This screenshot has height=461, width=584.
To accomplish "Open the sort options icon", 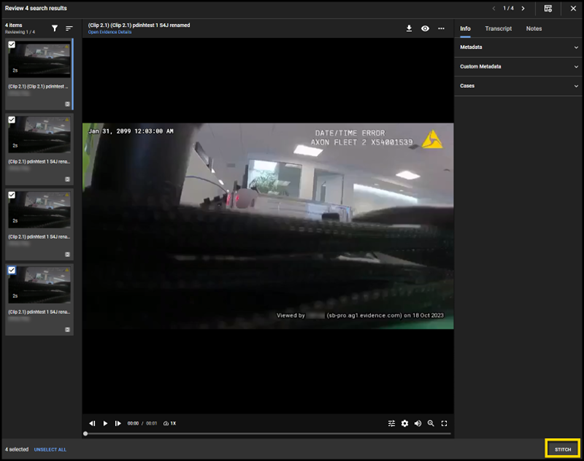I will 69,28.
